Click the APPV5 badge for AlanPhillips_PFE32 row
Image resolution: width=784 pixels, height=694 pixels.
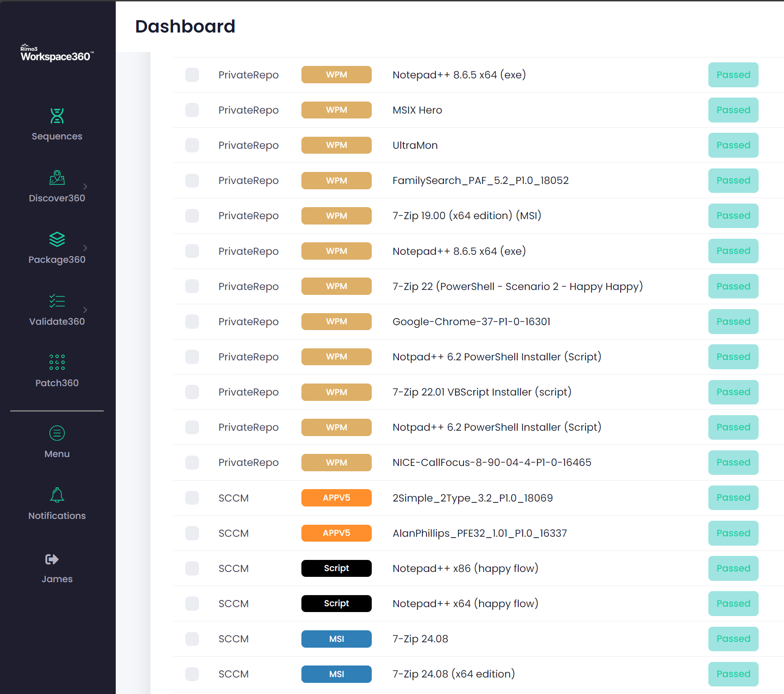[337, 533]
